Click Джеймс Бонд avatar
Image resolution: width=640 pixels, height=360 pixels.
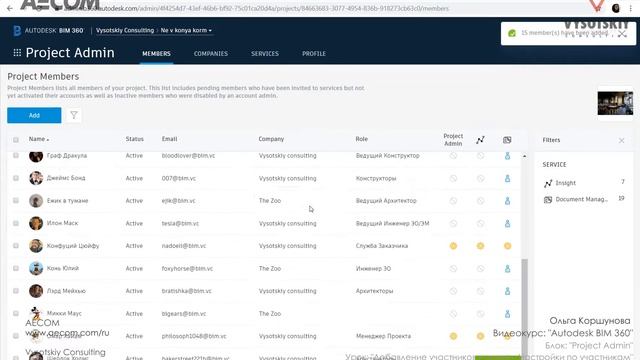(x=36, y=178)
